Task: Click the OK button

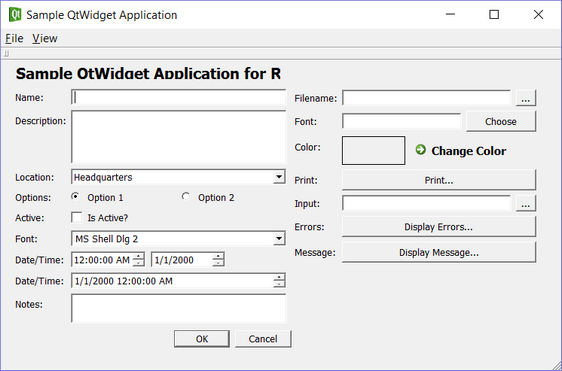Action: (202, 339)
